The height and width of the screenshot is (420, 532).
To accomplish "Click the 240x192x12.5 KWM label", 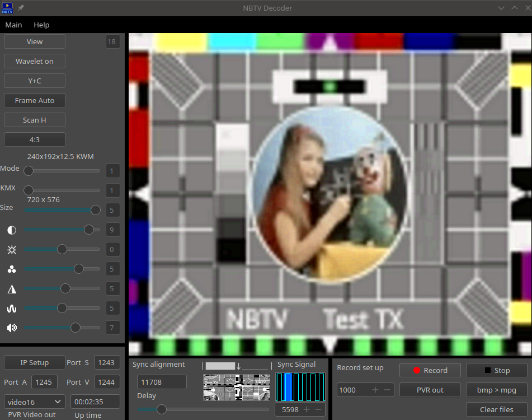I will pos(60,157).
